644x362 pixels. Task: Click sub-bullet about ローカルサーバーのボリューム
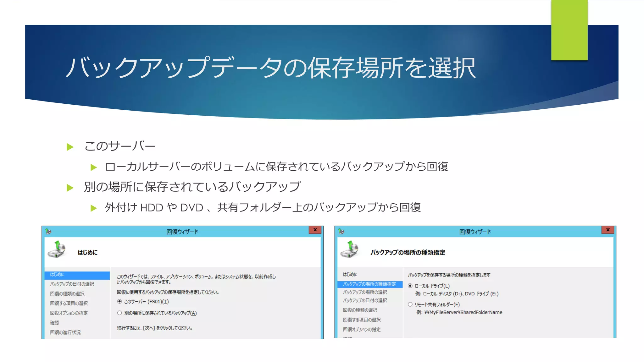tap(276, 167)
